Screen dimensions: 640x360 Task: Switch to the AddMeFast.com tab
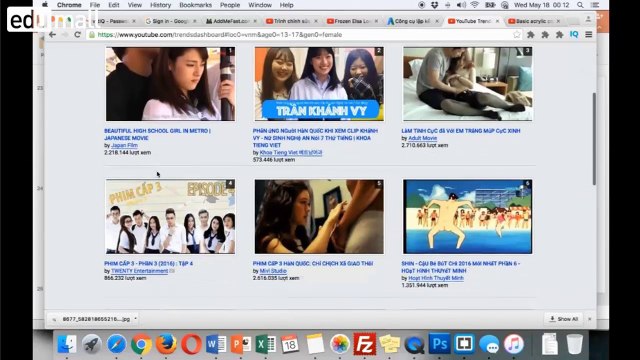(231, 21)
